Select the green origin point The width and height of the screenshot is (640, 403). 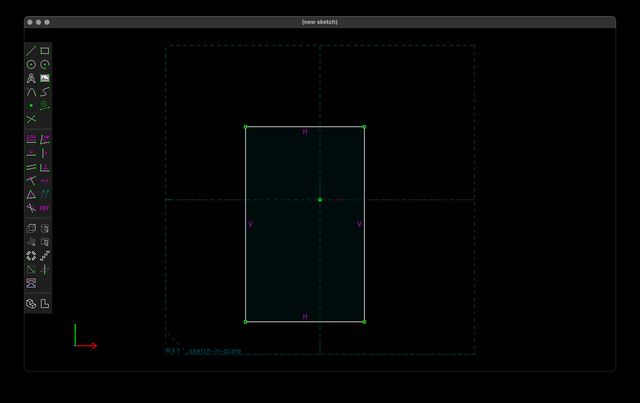[320, 200]
